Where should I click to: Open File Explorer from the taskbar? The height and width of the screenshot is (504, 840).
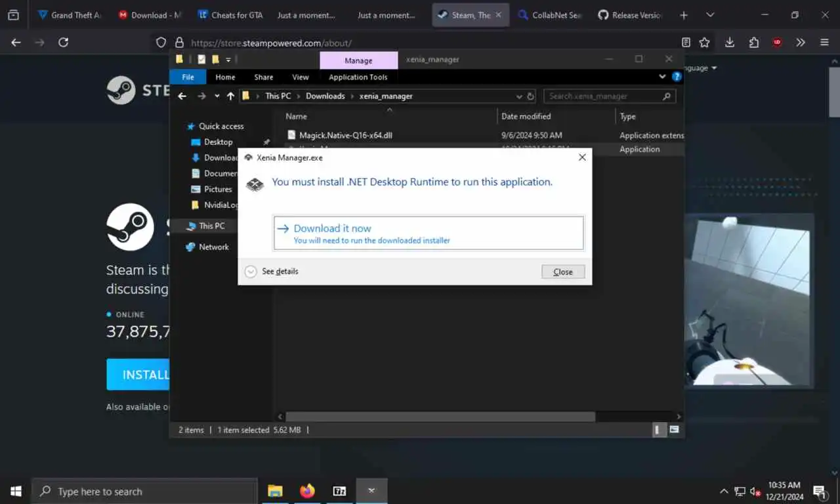pyautogui.click(x=275, y=491)
